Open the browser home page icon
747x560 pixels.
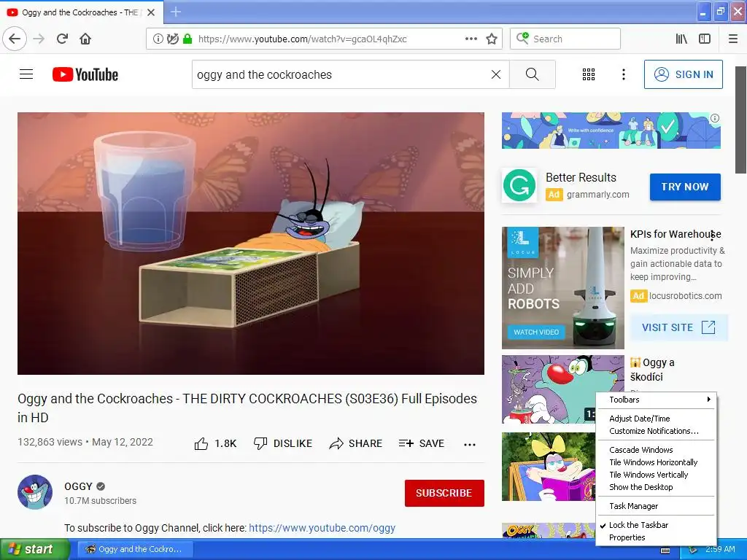tap(85, 39)
